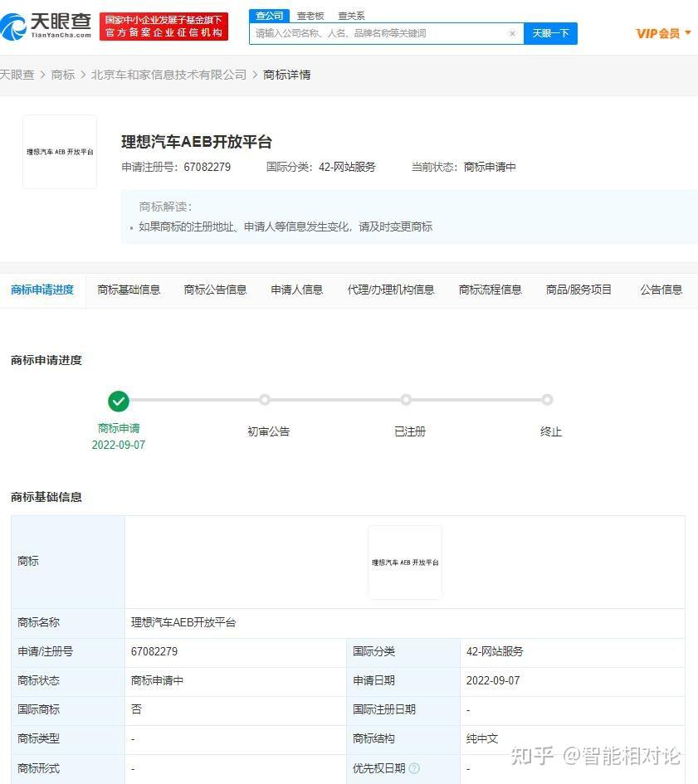Click the 终止 progress node circle
698x784 pixels.
[x=547, y=399]
